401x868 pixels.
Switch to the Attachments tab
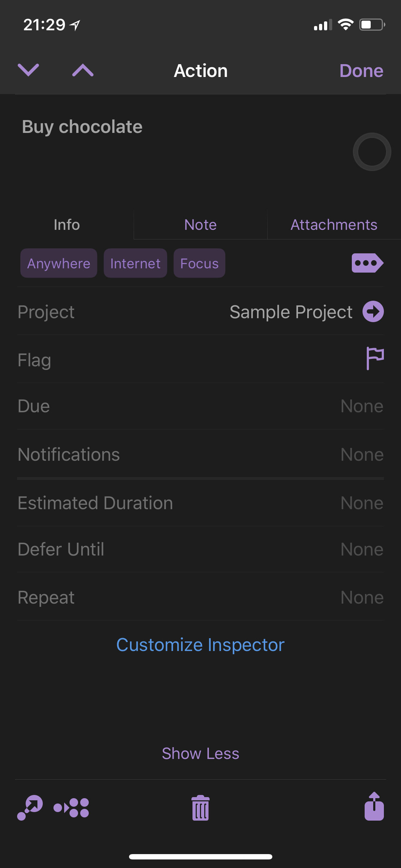(334, 225)
